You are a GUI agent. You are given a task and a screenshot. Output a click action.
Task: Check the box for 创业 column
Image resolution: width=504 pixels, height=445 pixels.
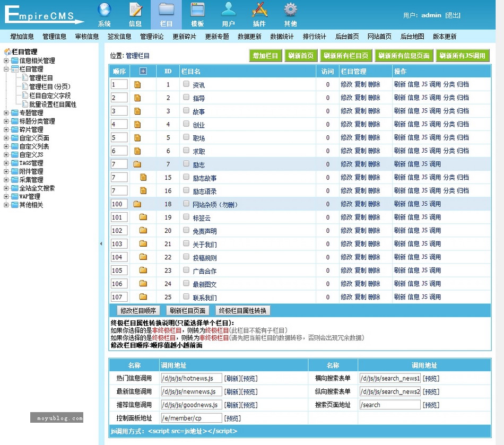pos(186,124)
